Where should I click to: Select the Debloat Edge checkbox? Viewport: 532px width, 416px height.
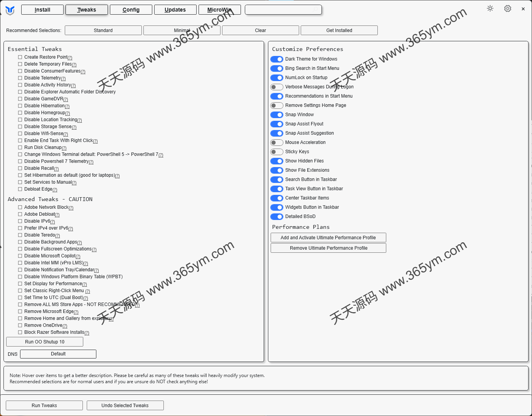pyautogui.click(x=20, y=189)
